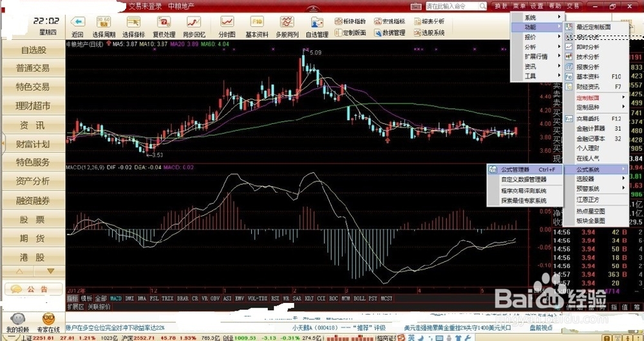The height and width of the screenshot is (341, 644).
Task: Open the 菜单 menu button
Action: (518, 6)
